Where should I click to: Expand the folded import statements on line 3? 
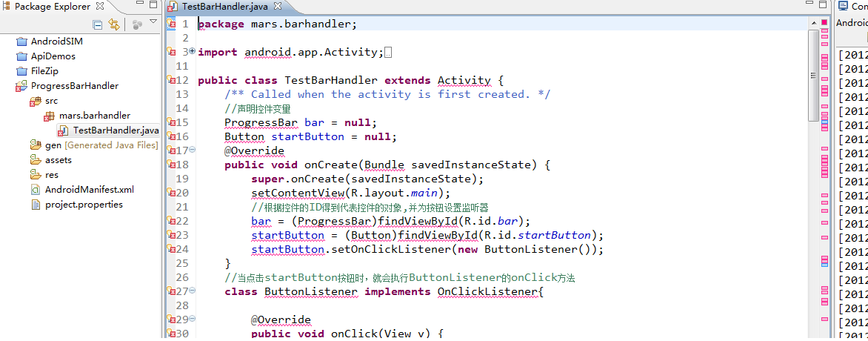tap(193, 52)
